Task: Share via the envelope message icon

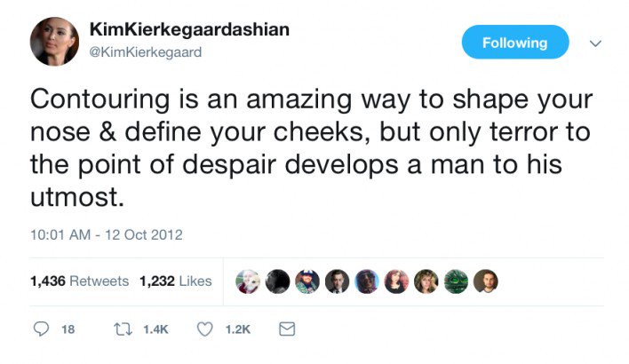Action: tap(286, 329)
